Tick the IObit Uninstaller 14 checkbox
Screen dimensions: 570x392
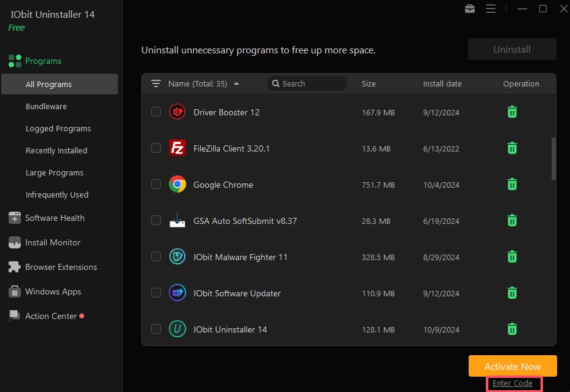coord(156,329)
